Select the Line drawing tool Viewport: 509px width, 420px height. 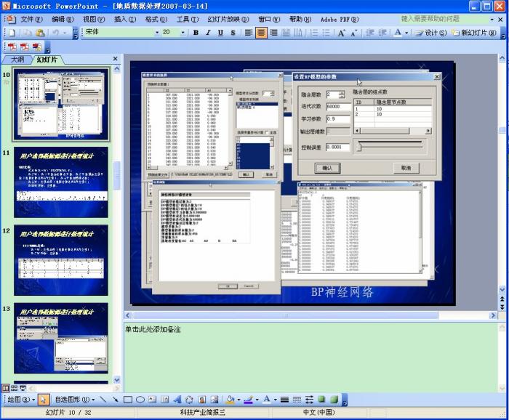(x=104, y=400)
